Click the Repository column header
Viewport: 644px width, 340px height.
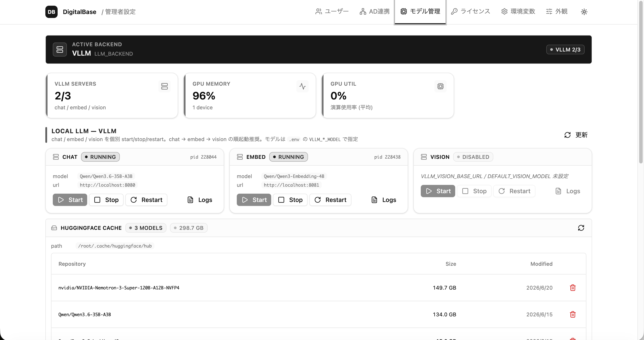pos(72,264)
